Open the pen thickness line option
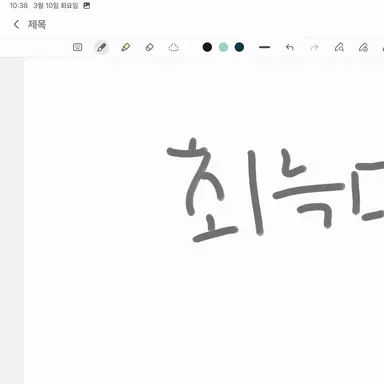Image resolution: width=384 pixels, height=384 pixels. tap(264, 47)
